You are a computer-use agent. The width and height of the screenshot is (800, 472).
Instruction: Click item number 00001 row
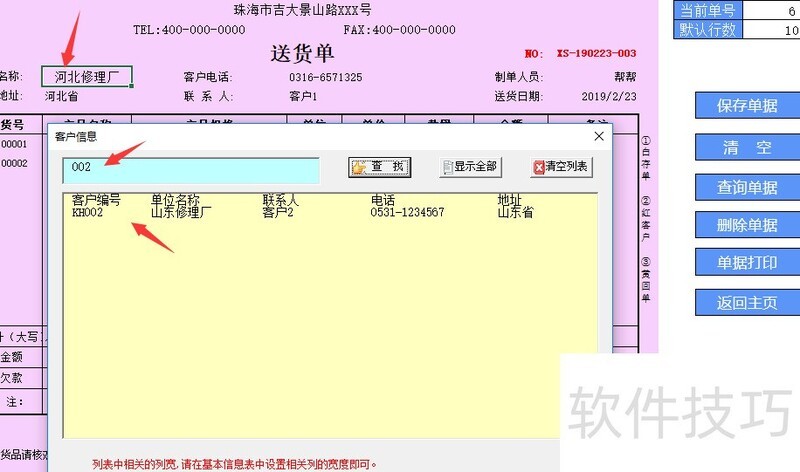14,144
